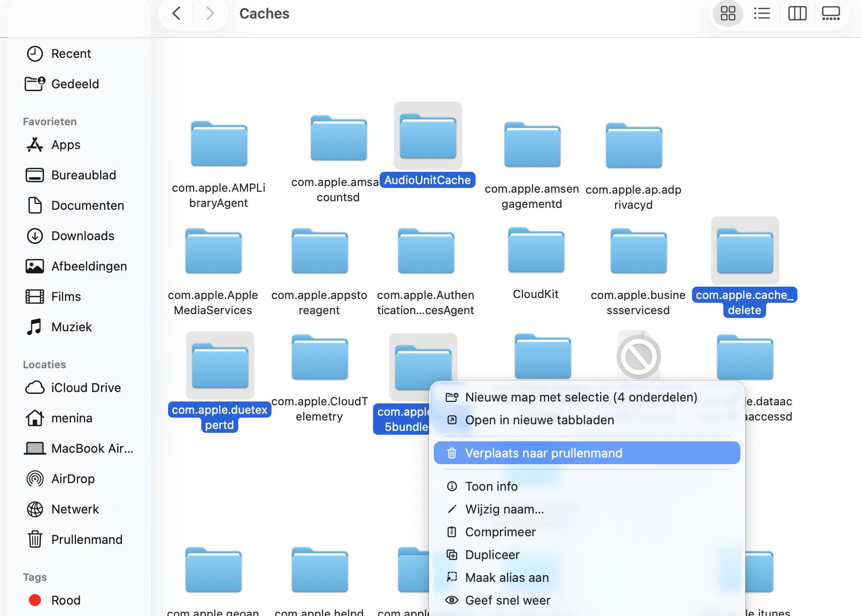
Task: Select the Muziek sidebar item
Action: tap(71, 327)
